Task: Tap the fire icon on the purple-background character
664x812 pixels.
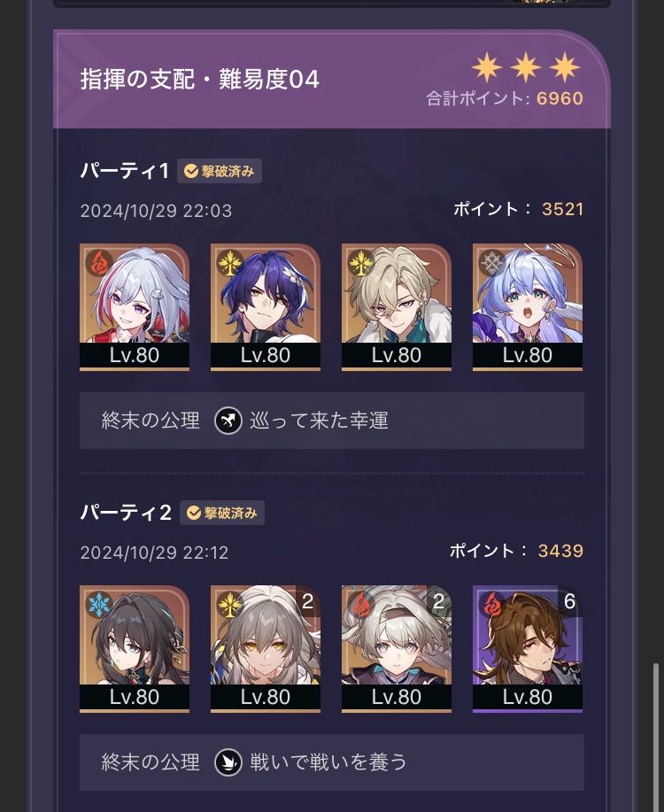Action: point(492,604)
